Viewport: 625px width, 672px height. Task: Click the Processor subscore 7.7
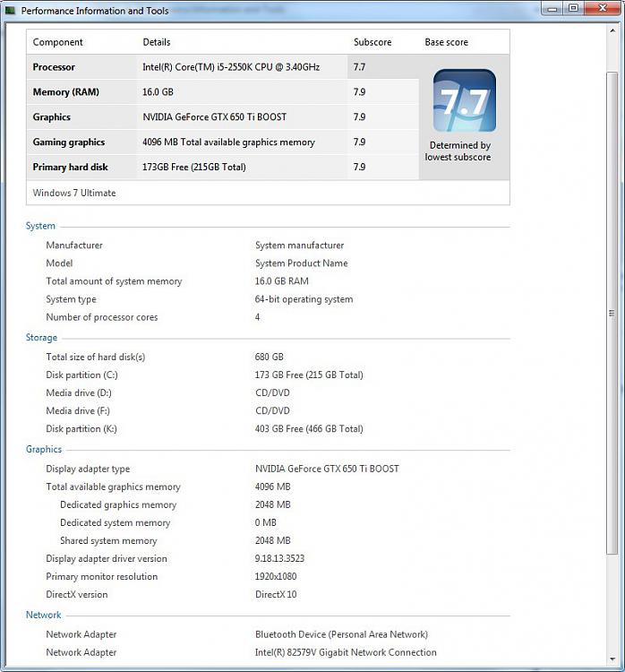[359, 67]
